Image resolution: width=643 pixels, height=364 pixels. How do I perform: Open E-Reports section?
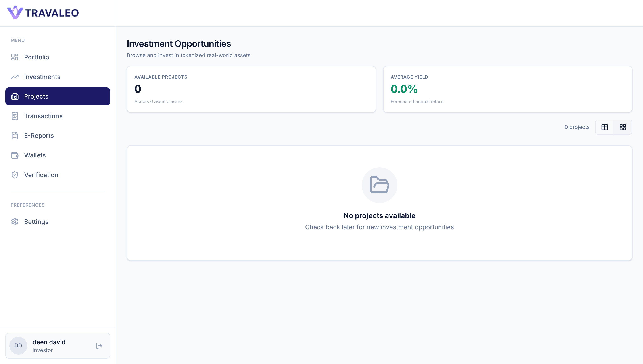[58, 136]
